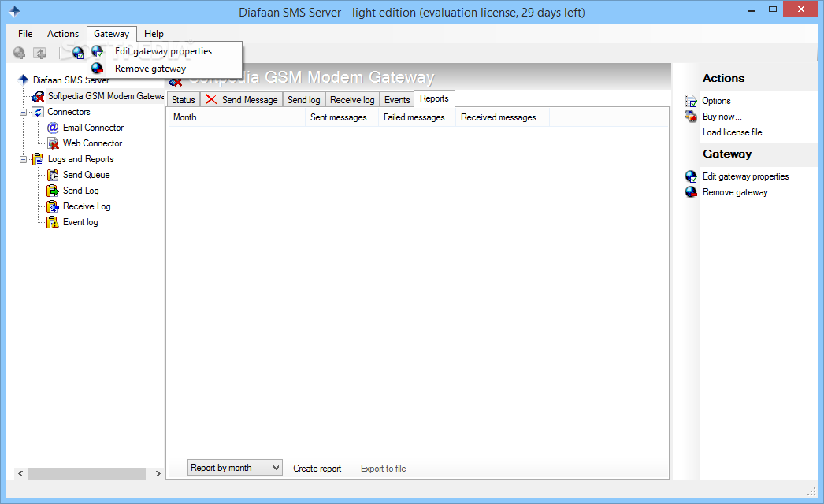Image resolution: width=824 pixels, height=504 pixels.
Task: Select Web Connector in tree
Action: tap(92, 143)
